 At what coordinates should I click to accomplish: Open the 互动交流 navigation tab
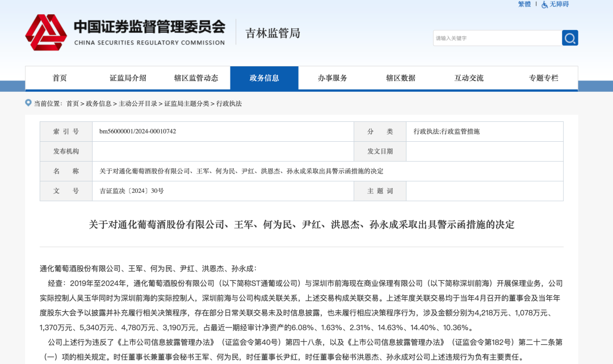[469, 78]
